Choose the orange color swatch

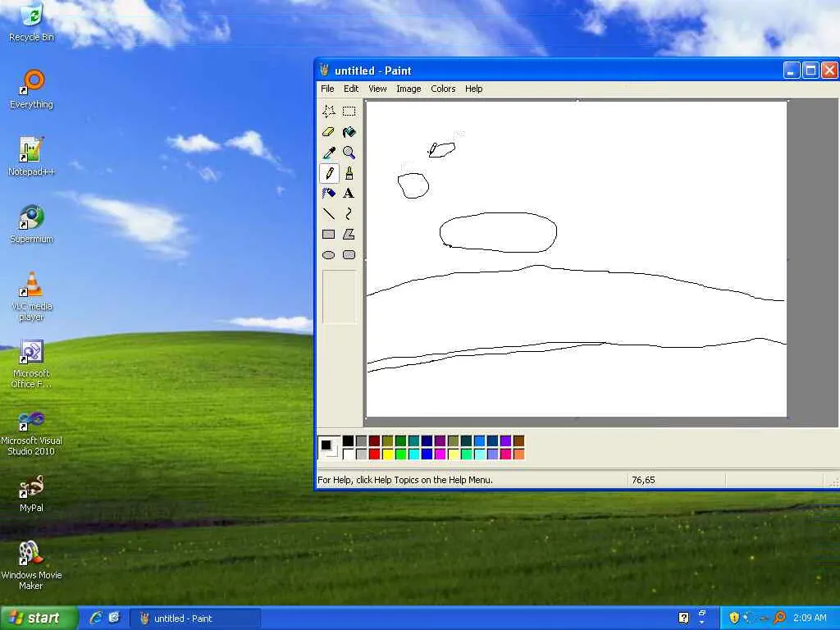[x=519, y=454]
